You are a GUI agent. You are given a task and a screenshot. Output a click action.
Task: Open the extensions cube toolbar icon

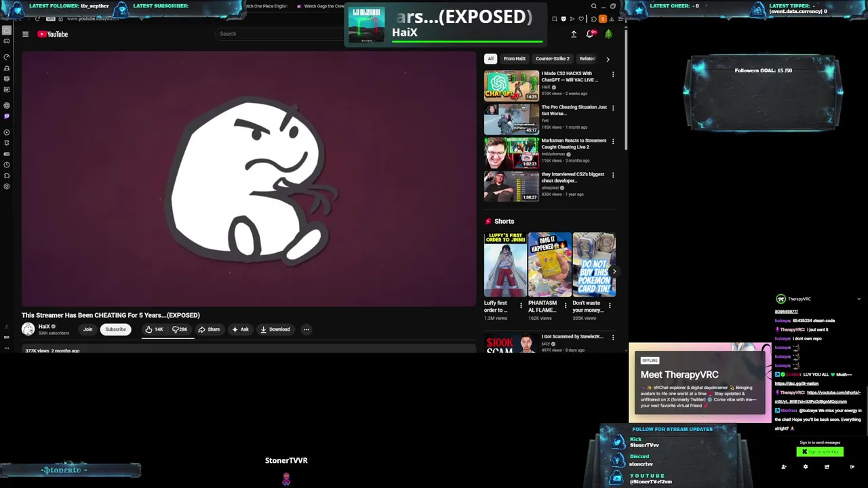coord(594,19)
